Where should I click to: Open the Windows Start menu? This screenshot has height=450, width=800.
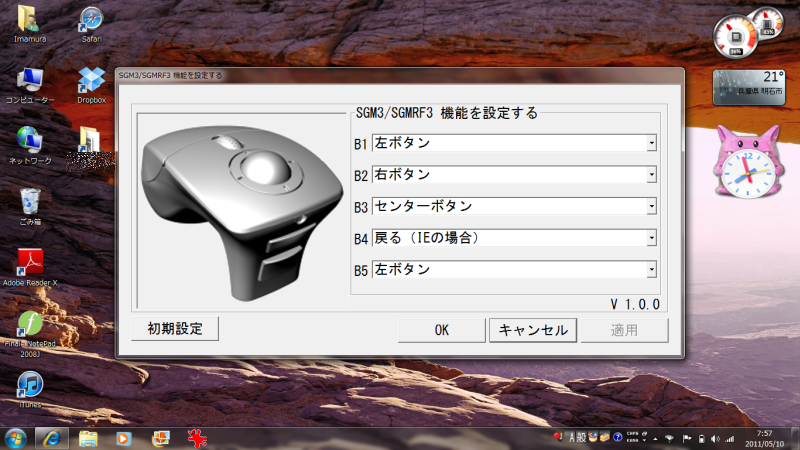coord(15,439)
